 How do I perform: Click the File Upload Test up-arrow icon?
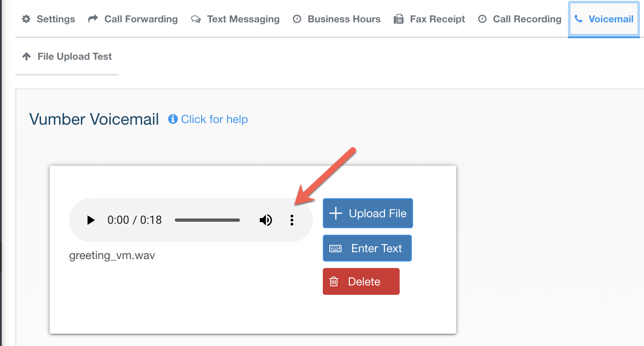click(x=26, y=56)
